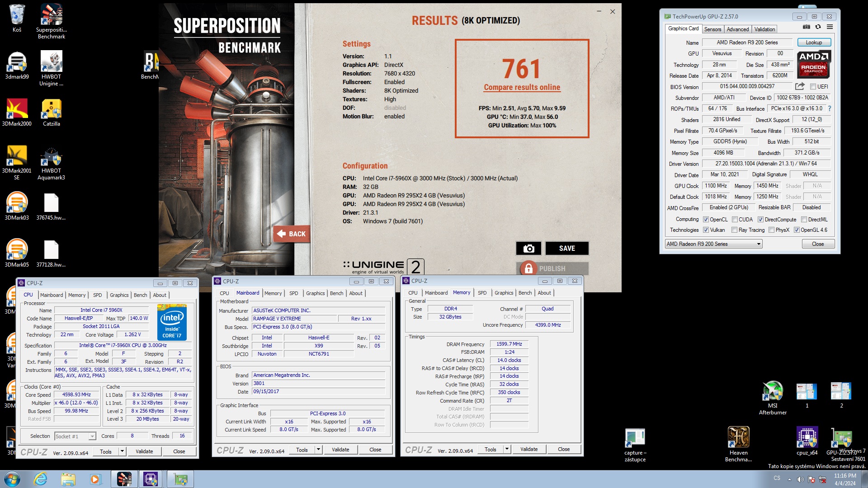Screen dimensions: 868x488
Task: Click GPU-Z screenshot camera icon
Action: tap(807, 27)
